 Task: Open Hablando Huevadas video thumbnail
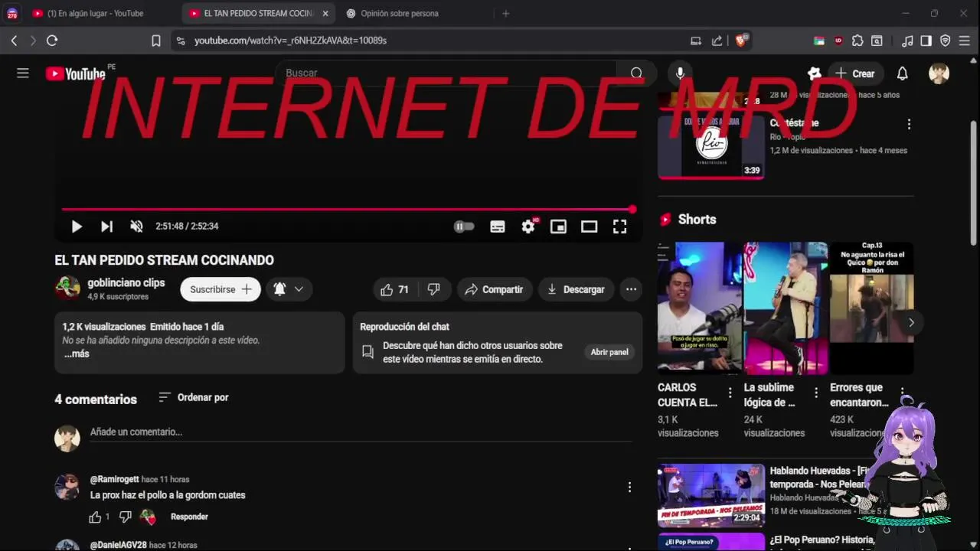[x=710, y=495]
